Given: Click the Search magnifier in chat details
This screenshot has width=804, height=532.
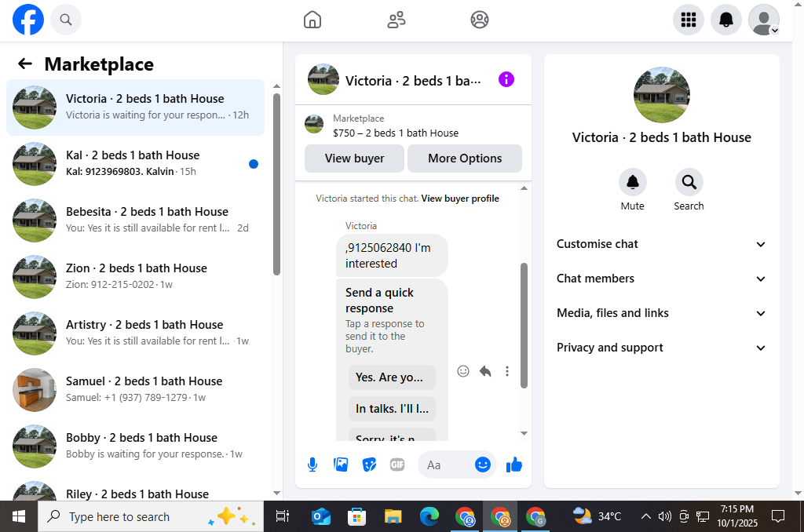Looking at the screenshot, I should click(689, 182).
